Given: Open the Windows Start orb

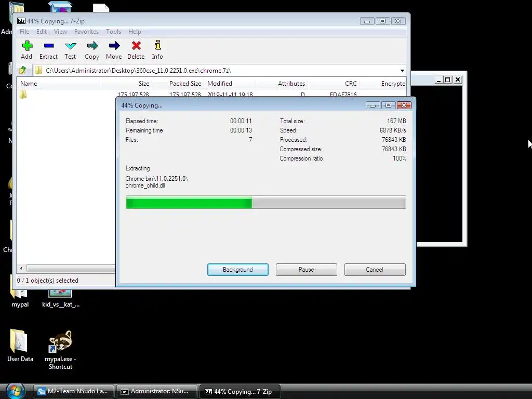Looking at the screenshot, I should click(15, 391).
